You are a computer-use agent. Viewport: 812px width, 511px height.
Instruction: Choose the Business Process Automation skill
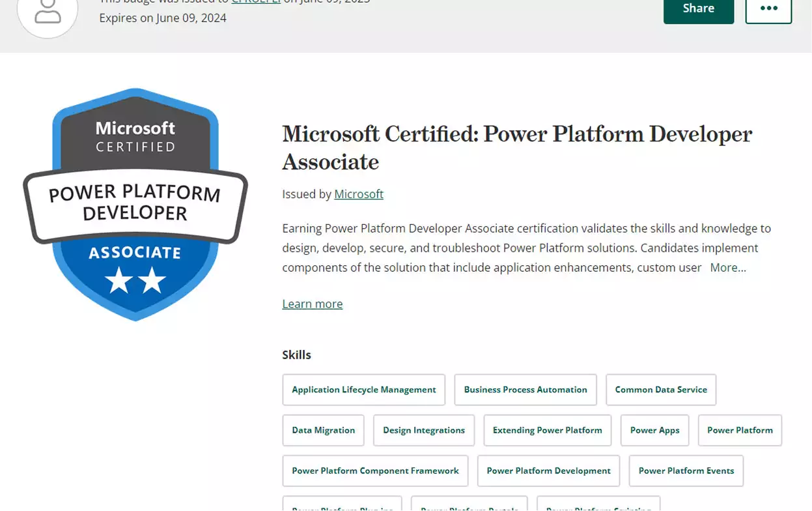coord(525,390)
